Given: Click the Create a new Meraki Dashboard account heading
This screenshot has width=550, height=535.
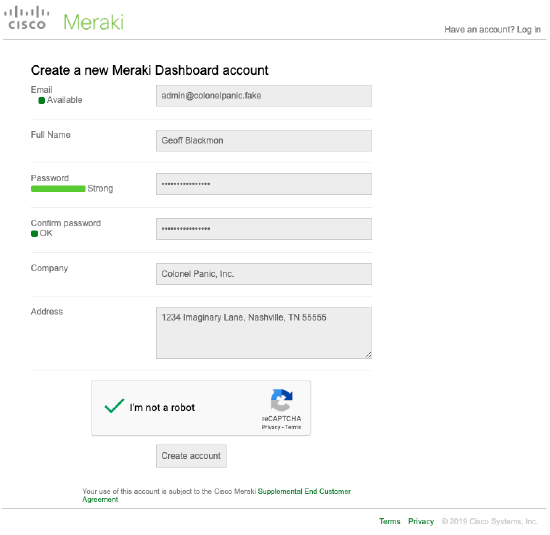Looking at the screenshot, I should [x=149, y=71].
